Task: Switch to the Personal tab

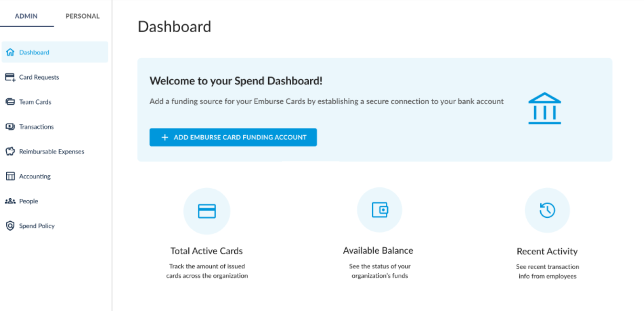Action: click(x=83, y=16)
